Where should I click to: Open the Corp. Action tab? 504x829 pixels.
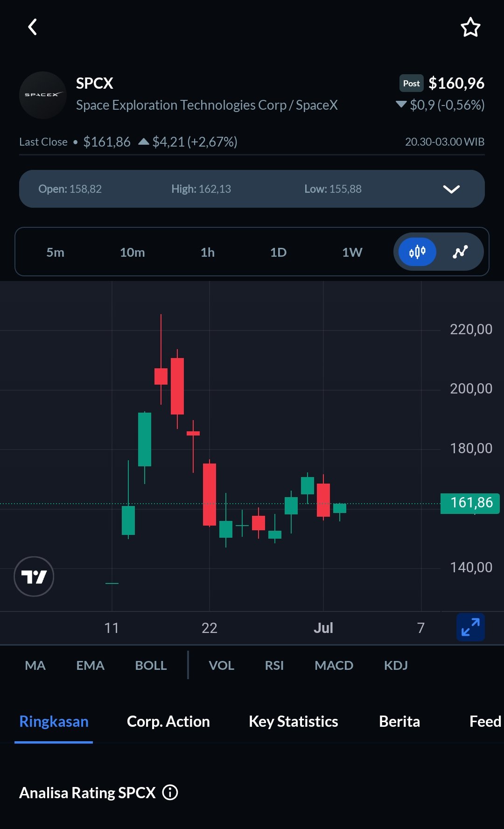(x=168, y=722)
